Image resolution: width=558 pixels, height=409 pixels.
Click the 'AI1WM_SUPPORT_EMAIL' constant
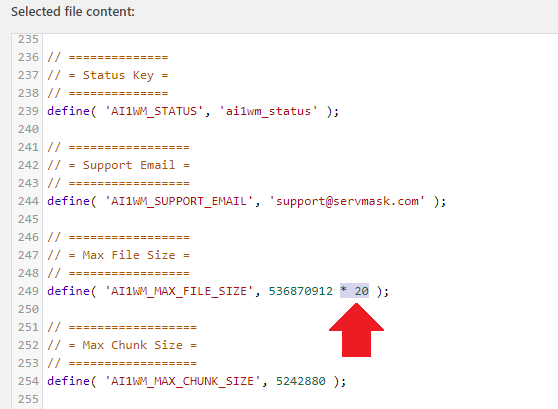coord(179,201)
